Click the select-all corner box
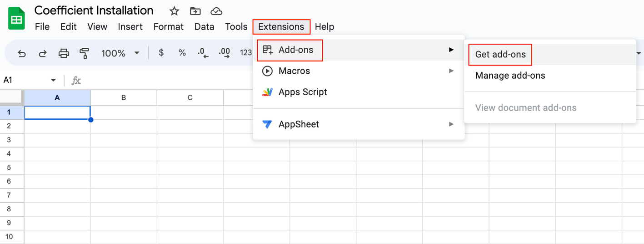The image size is (644, 244). (12, 97)
